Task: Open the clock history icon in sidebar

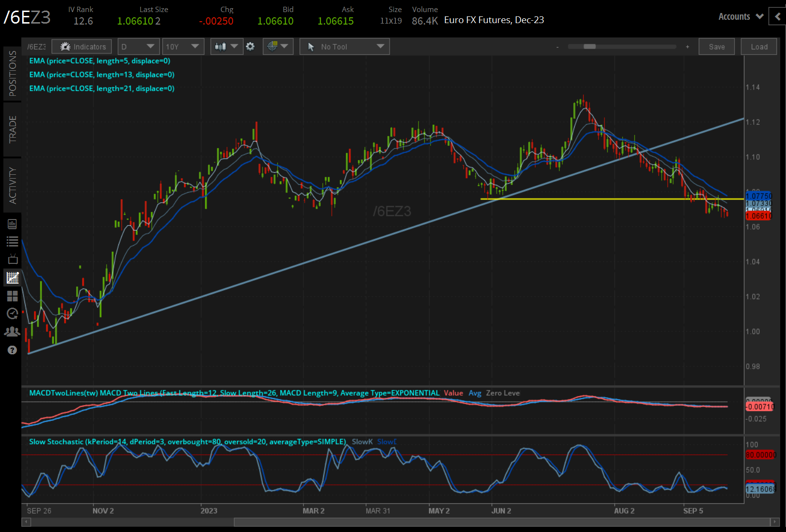Action: pyautogui.click(x=13, y=314)
